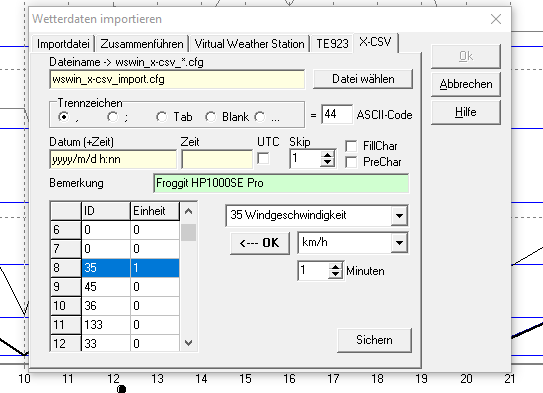Viewport: 543px width, 393px height.
Task: Open the 35 Windgeschwindigkeit dropdown
Action: (x=399, y=216)
